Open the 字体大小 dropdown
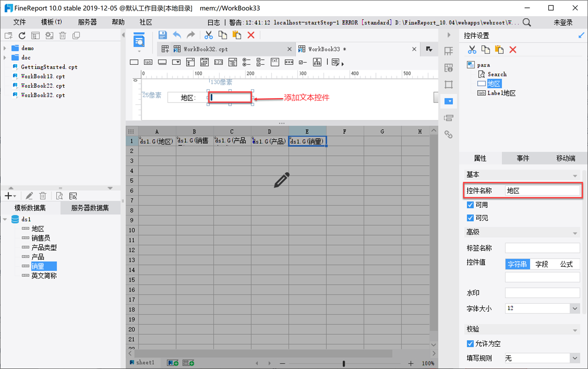This screenshot has height=369, width=588. coord(575,308)
